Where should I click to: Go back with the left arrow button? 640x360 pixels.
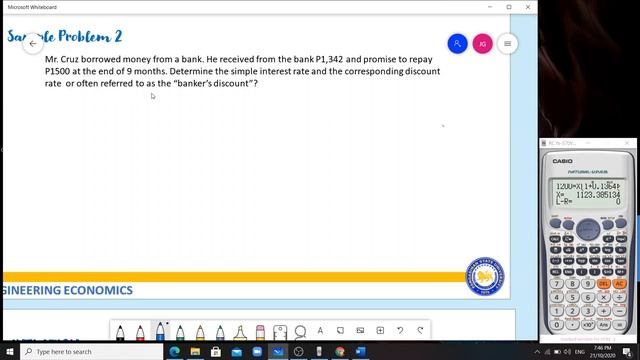33,44
